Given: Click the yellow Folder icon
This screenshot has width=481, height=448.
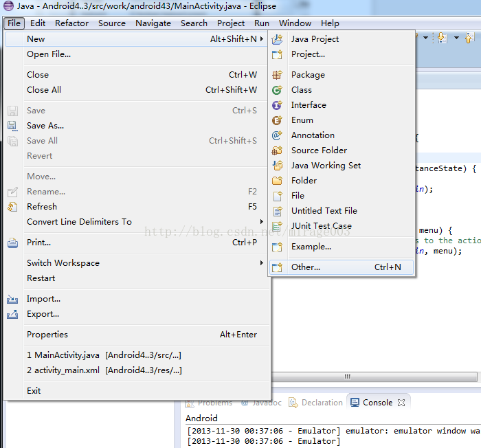Looking at the screenshot, I should tap(277, 181).
